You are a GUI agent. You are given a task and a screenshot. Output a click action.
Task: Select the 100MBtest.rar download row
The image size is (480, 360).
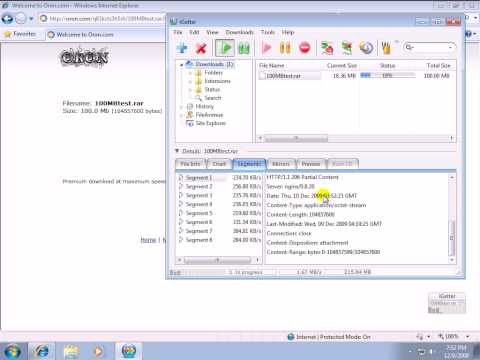click(x=355, y=76)
